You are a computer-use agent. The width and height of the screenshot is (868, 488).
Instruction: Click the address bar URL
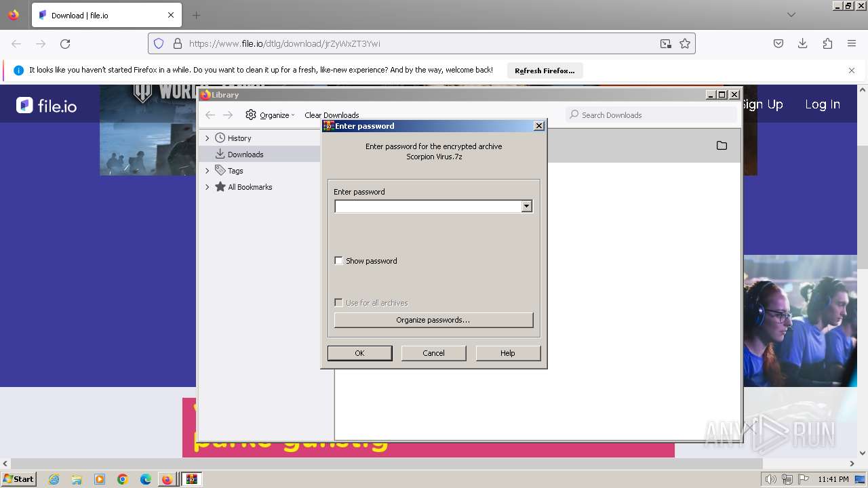(x=285, y=43)
